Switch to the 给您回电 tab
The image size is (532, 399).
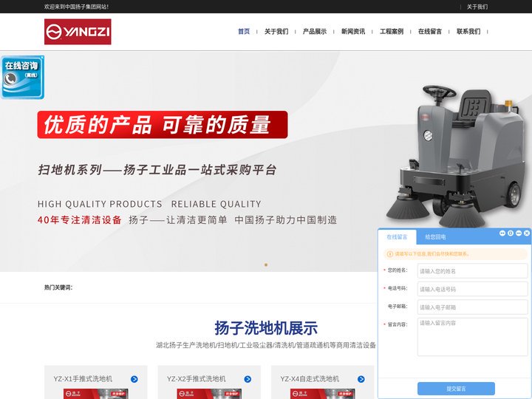click(x=435, y=237)
